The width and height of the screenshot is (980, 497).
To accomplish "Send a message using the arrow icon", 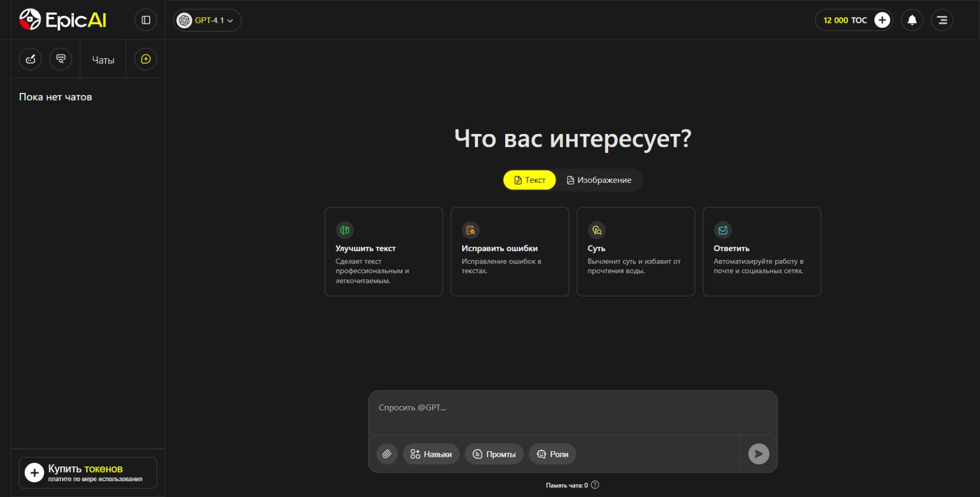I will 759,453.
